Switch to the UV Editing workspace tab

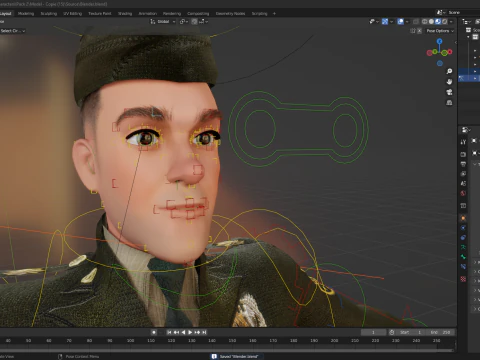[72, 13]
